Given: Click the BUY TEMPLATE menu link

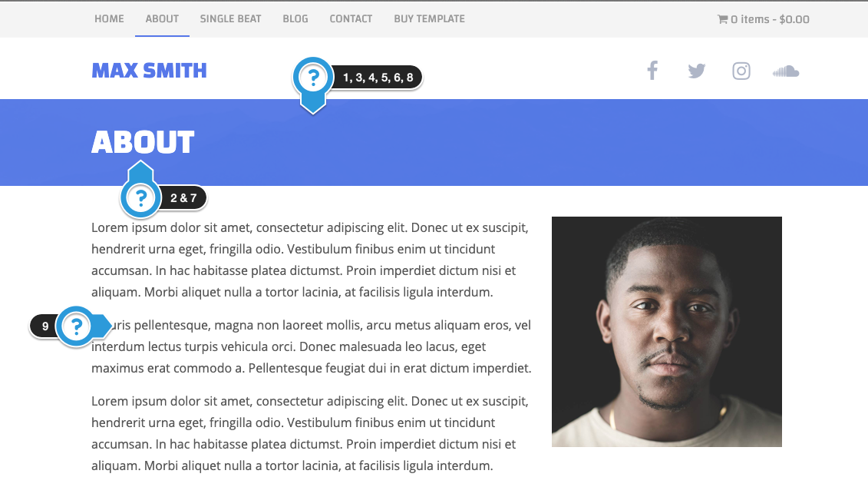Looking at the screenshot, I should 429,19.
